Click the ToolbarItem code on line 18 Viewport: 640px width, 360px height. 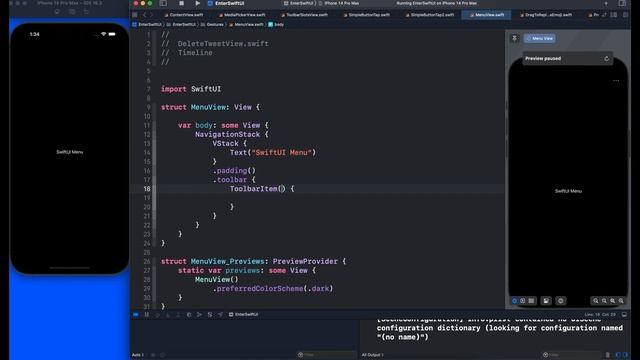tap(262, 189)
